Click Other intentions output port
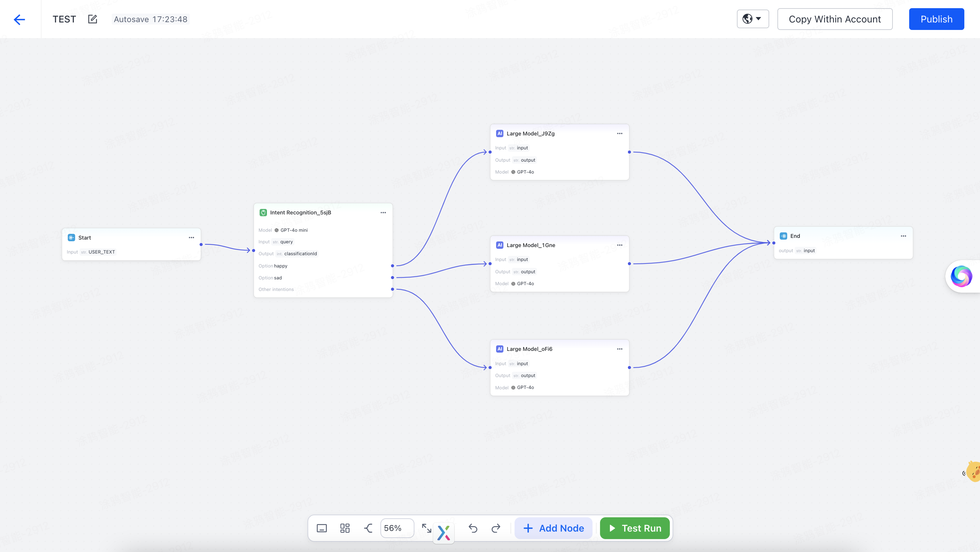980x552 pixels. [x=392, y=289]
